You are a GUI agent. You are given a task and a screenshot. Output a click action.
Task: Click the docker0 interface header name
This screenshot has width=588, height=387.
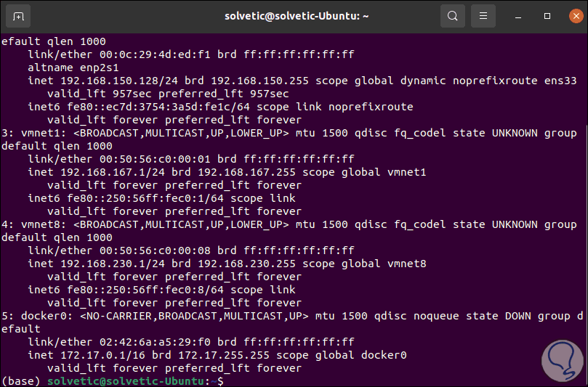(42, 316)
